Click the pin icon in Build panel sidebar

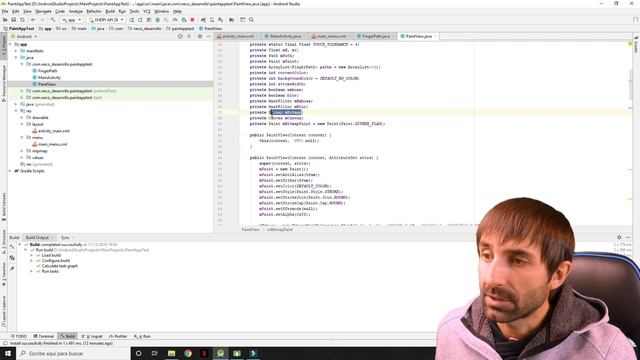click(12, 269)
